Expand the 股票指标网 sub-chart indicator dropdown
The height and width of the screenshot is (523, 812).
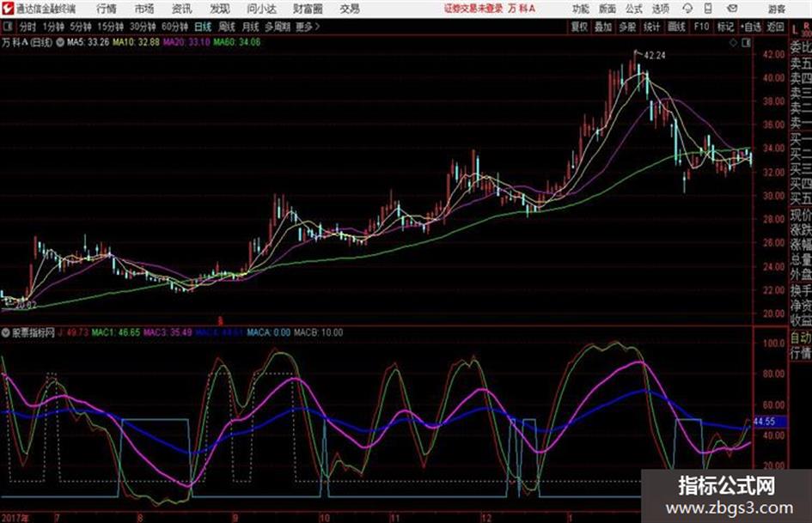click(6, 333)
